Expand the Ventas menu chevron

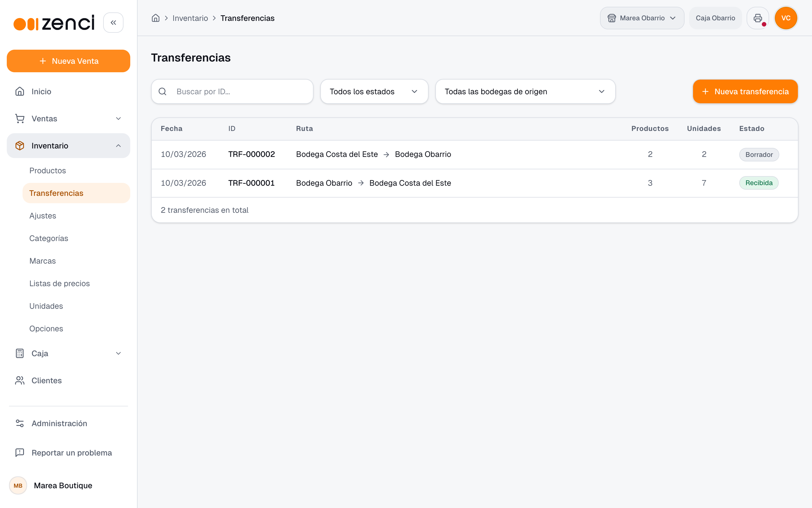click(118, 119)
